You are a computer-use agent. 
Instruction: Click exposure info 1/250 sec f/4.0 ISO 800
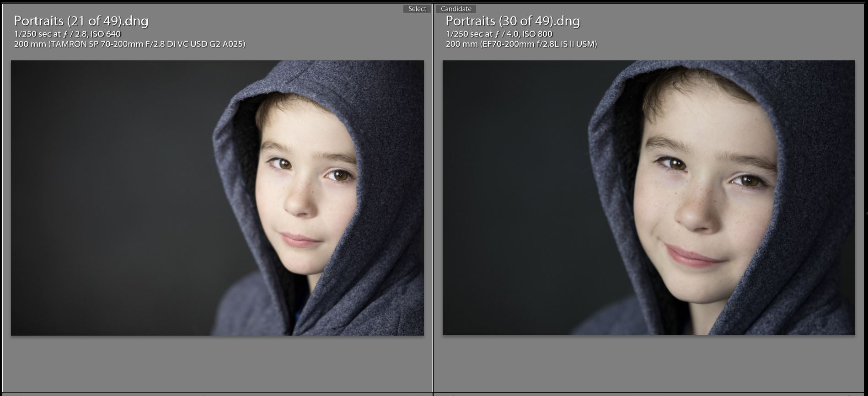click(x=499, y=34)
